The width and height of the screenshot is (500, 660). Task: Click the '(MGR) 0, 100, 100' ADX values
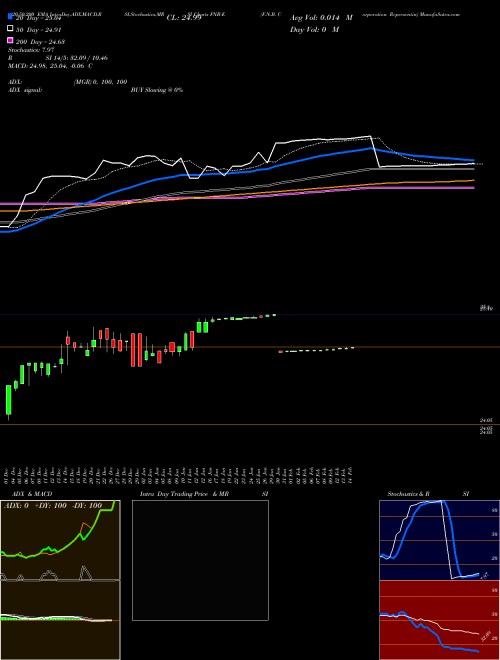pos(100,82)
